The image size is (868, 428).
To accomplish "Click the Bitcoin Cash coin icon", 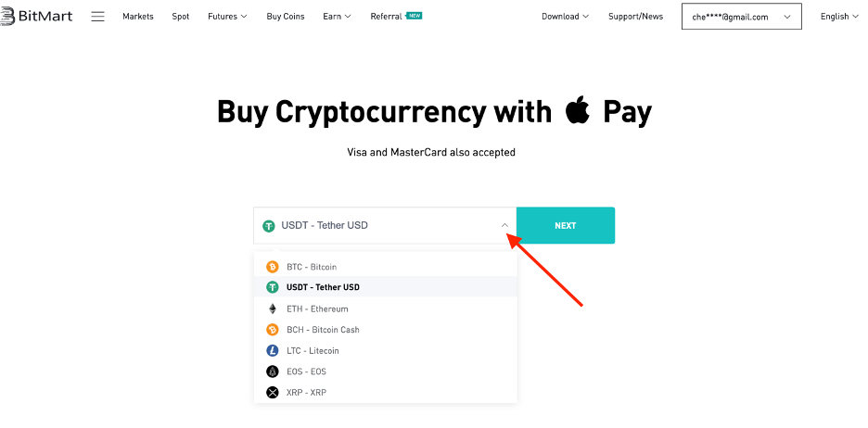I will point(273,330).
